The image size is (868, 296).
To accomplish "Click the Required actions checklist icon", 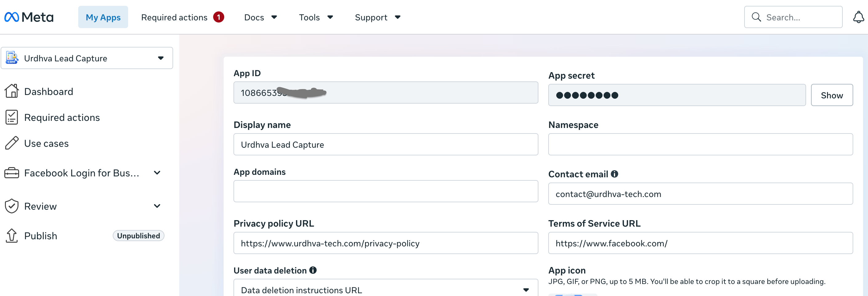I will (12, 117).
